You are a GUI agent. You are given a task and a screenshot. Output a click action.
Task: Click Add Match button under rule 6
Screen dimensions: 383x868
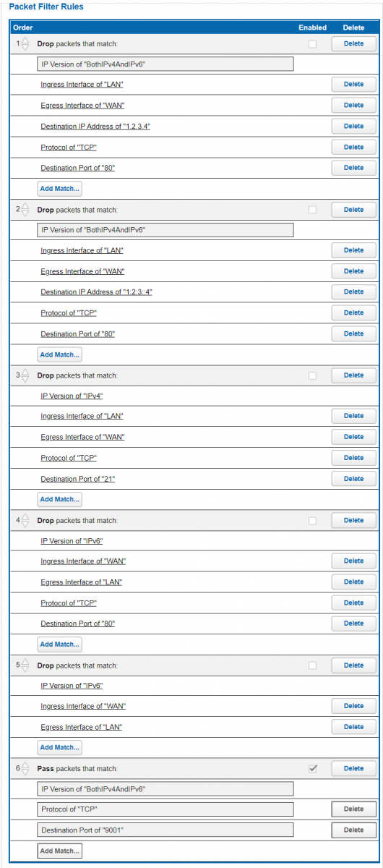[59, 851]
